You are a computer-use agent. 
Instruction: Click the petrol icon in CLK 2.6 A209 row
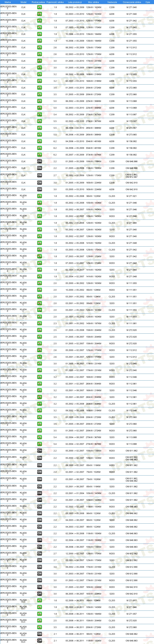[40, 54]
